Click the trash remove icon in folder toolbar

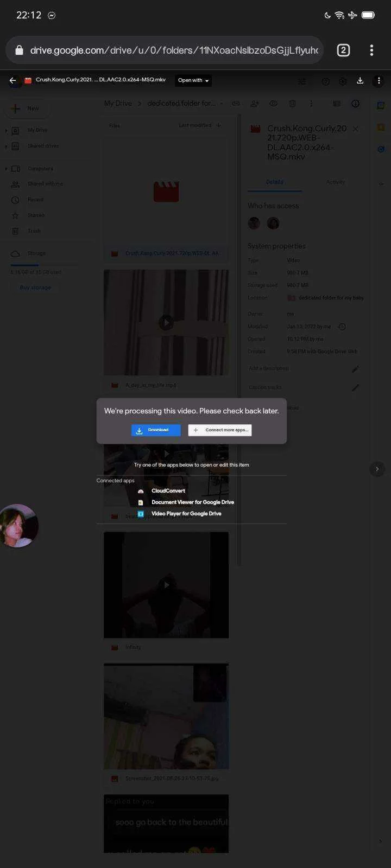[292, 103]
